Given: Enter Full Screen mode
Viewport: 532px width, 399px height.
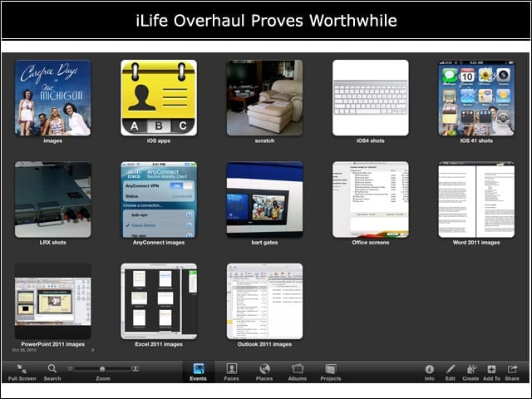Looking at the screenshot, I should click(x=22, y=372).
